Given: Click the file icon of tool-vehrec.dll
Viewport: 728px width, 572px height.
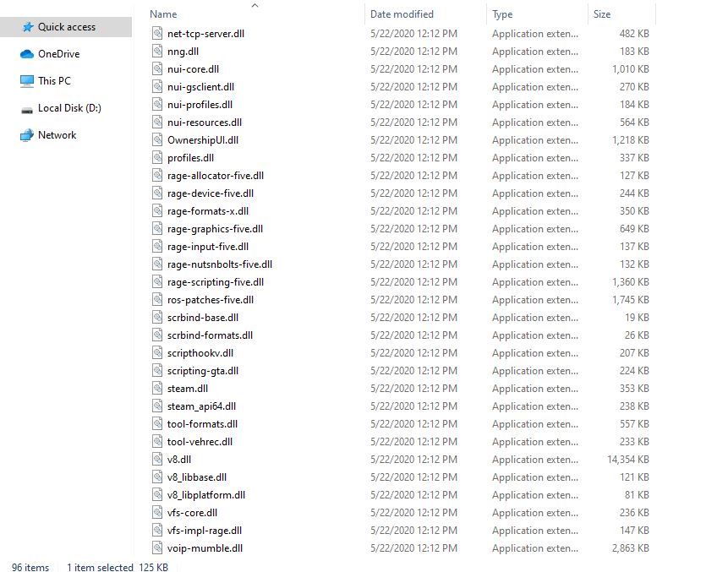Looking at the screenshot, I should click(157, 442).
